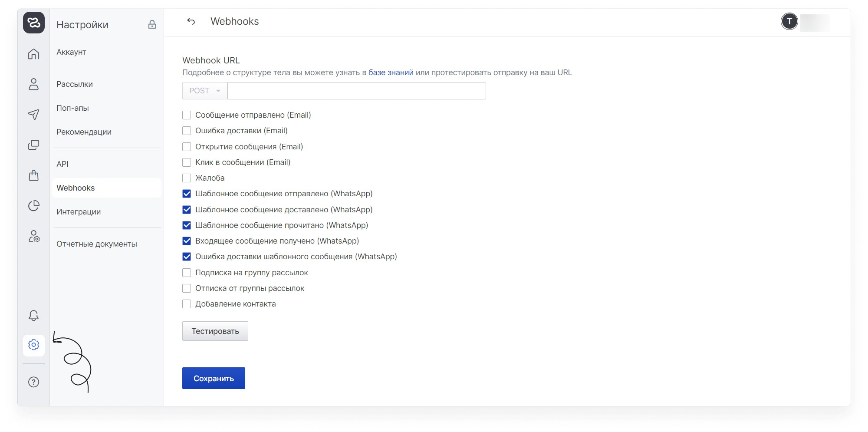Enable Ошибка доставки (Email) checkbox

tap(187, 131)
